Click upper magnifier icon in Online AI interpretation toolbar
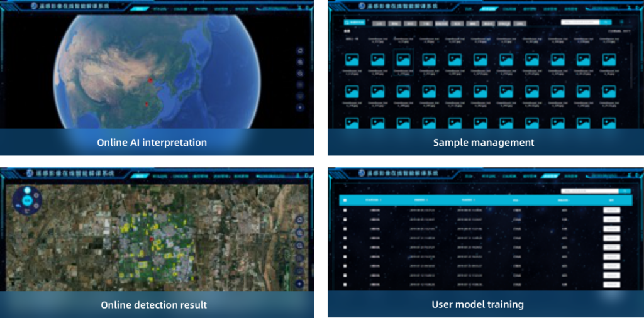The width and height of the screenshot is (644, 318). (300, 62)
